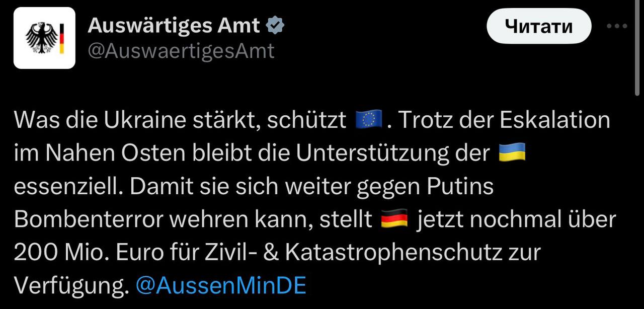Screen dimensions: 644x309
Task: Click the word "Verfügung" in the last line
Action: pos(67,286)
